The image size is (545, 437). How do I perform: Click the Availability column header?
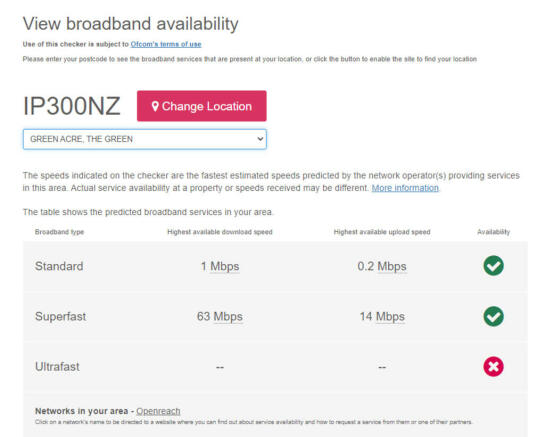493,232
